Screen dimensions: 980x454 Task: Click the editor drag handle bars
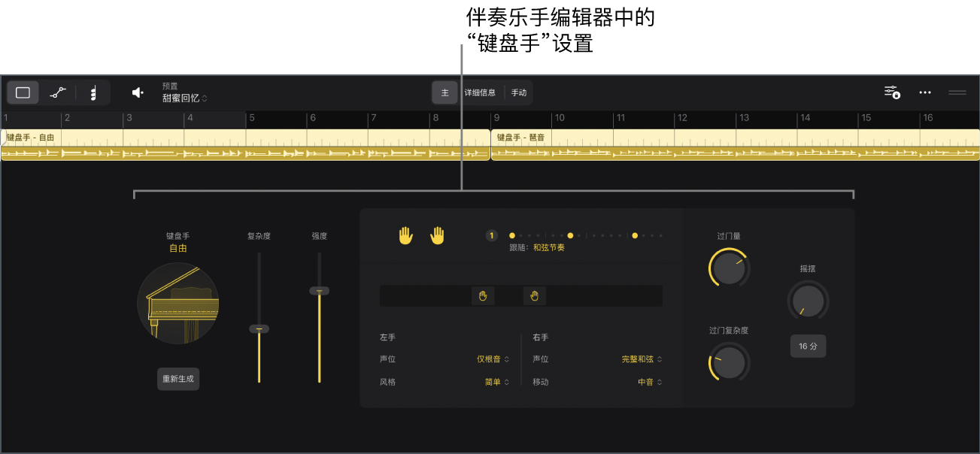point(957,92)
